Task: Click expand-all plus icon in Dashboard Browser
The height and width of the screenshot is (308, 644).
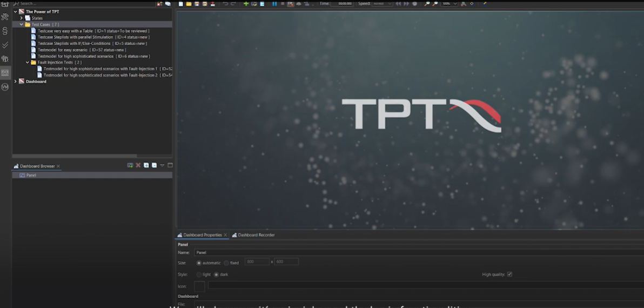Action: tap(146, 165)
